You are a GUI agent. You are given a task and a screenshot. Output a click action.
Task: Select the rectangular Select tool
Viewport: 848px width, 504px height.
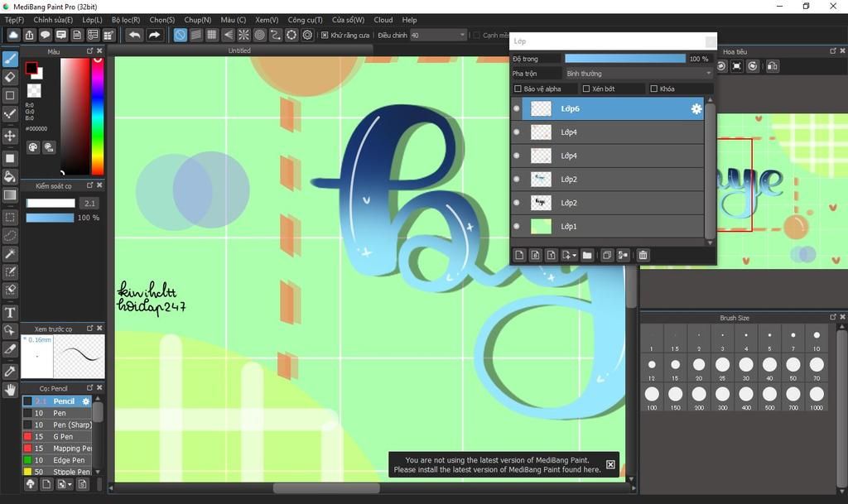tap(10, 217)
